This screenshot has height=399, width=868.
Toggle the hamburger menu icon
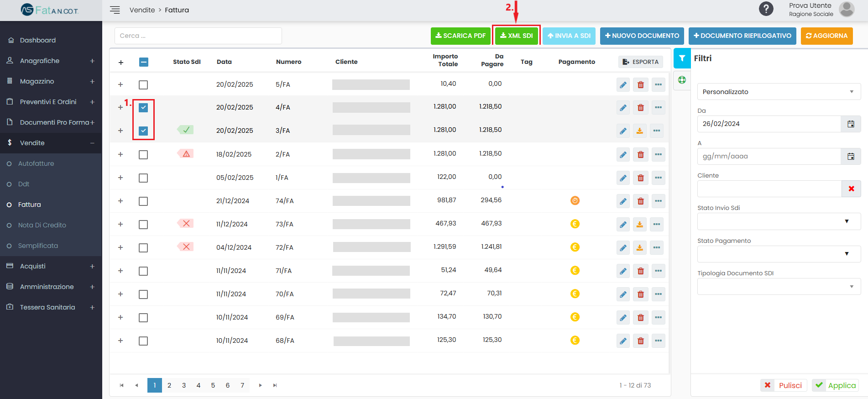click(x=115, y=10)
